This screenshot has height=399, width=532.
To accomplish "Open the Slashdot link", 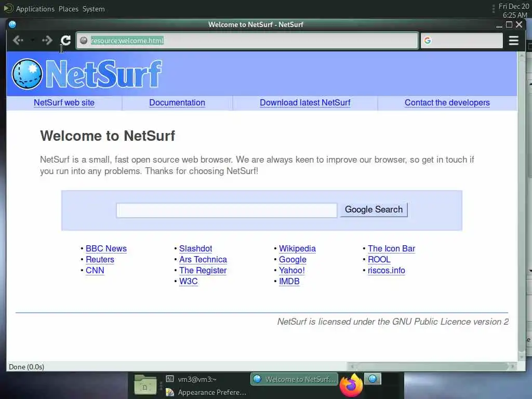I will tap(196, 248).
